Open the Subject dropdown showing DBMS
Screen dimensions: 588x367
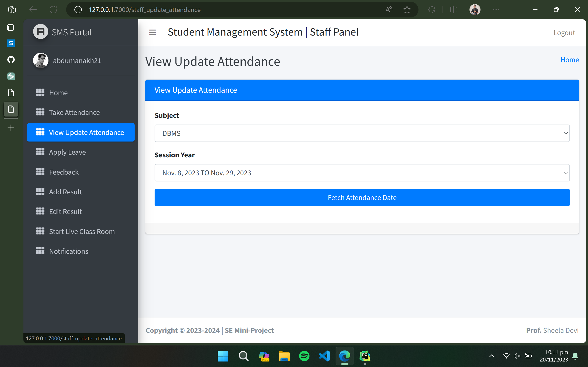point(362,133)
